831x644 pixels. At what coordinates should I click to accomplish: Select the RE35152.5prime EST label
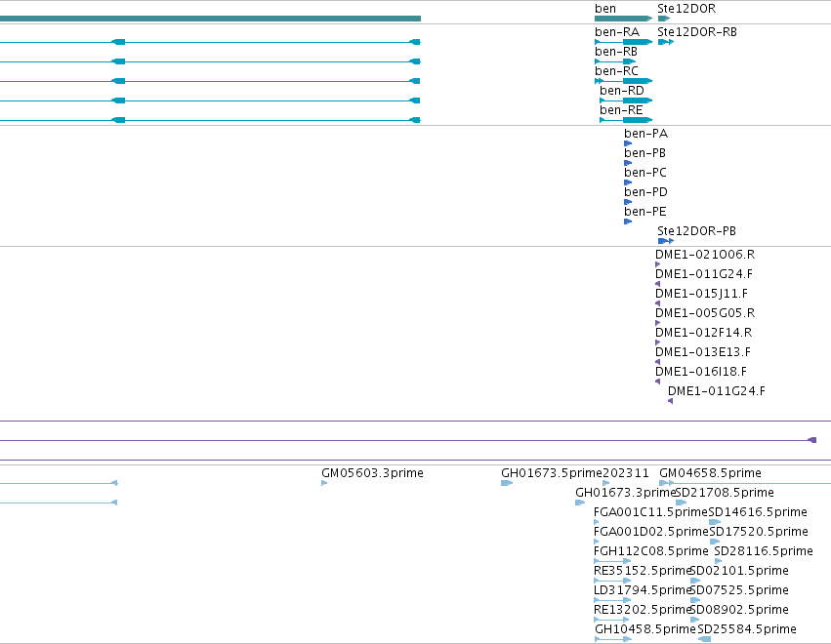642,571
